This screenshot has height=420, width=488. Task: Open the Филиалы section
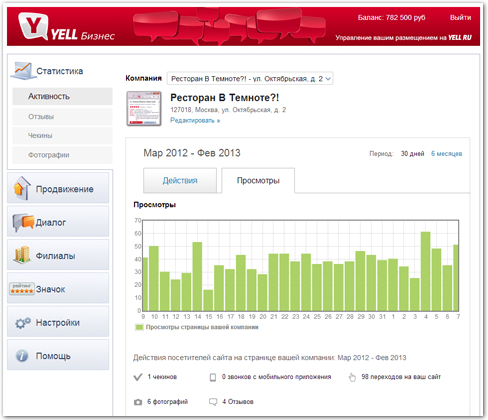pos(58,255)
